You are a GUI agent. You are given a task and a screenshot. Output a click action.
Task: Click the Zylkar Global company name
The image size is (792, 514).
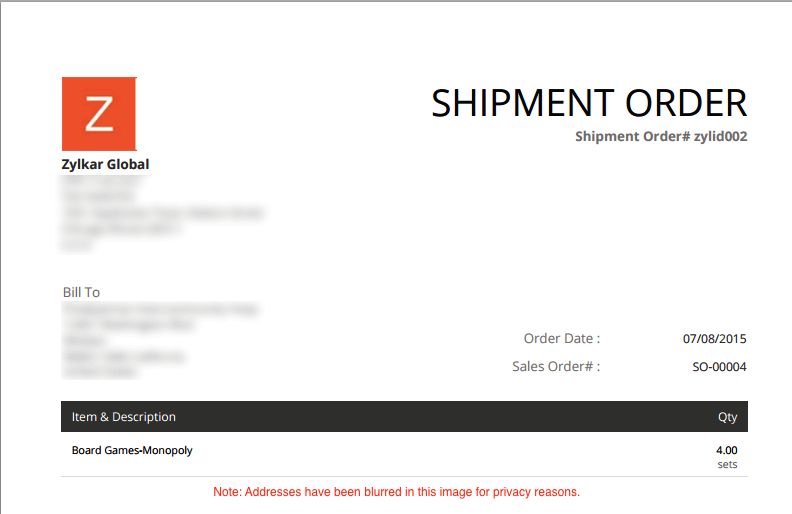point(106,164)
